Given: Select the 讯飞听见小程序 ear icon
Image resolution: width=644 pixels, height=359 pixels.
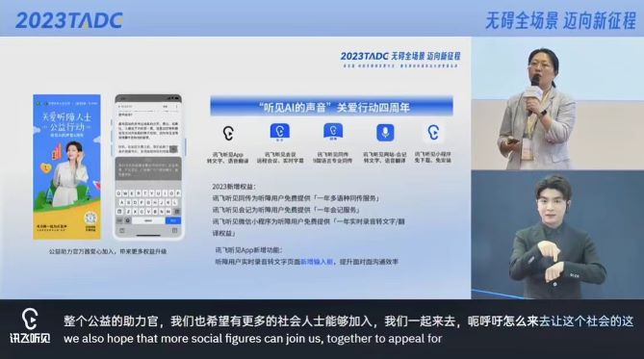Looking at the screenshot, I should point(433,133).
